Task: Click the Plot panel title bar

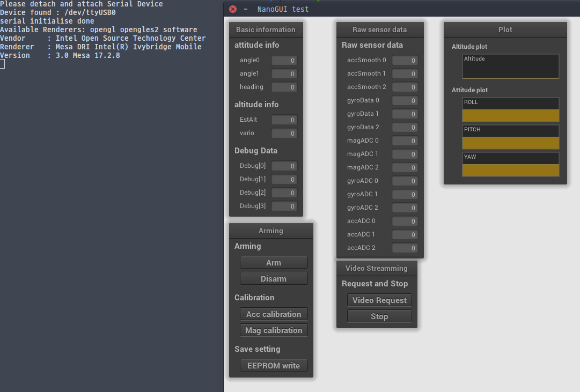Action: (504, 29)
